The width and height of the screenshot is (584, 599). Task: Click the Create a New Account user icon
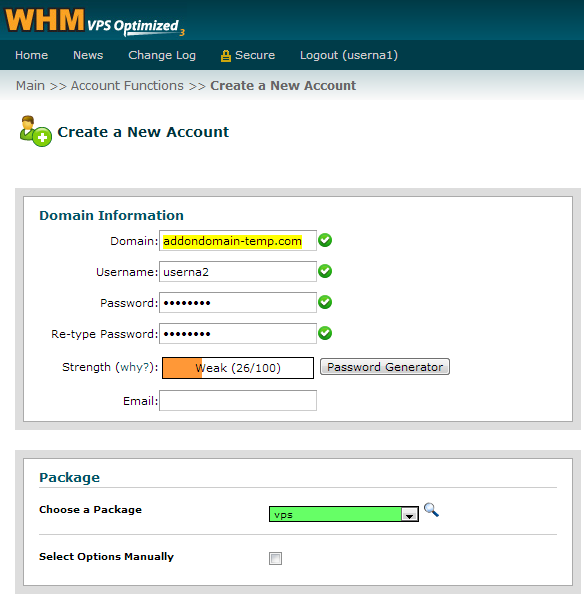click(36, 131)
